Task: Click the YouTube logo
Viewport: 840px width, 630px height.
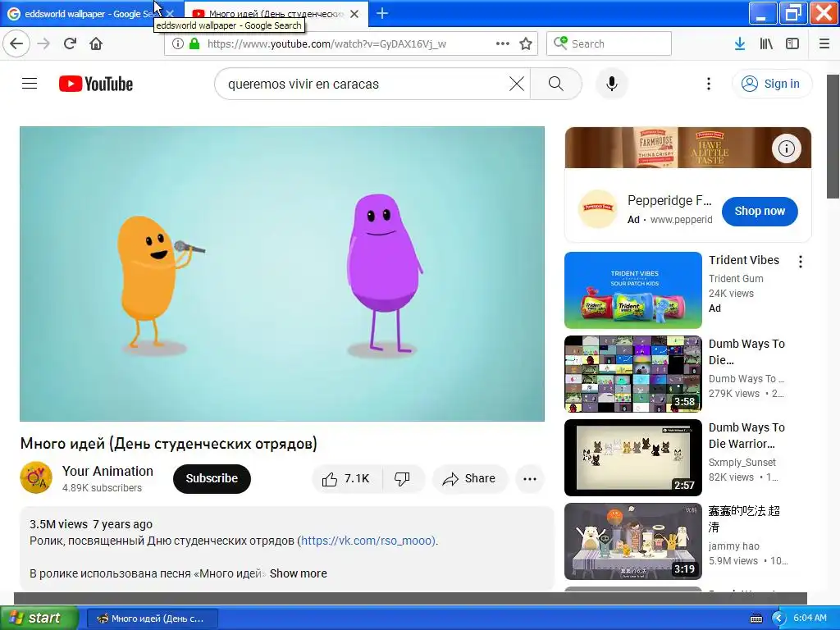Action: point(96,84)
